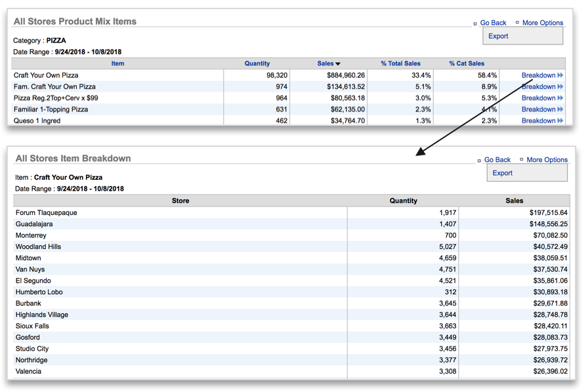Click the More Options link in Product Mix panel
Viewport: 588px width, 392px height.
(543, 22)
